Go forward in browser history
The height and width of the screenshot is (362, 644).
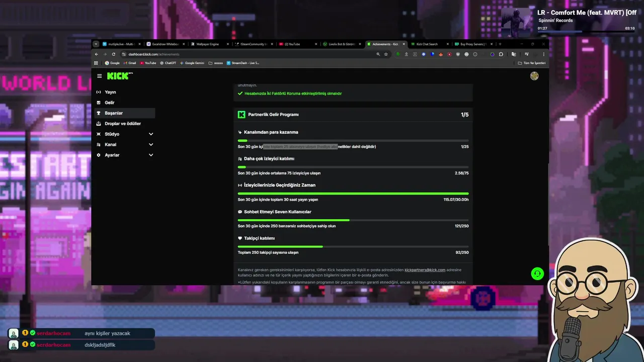point(105,54)
